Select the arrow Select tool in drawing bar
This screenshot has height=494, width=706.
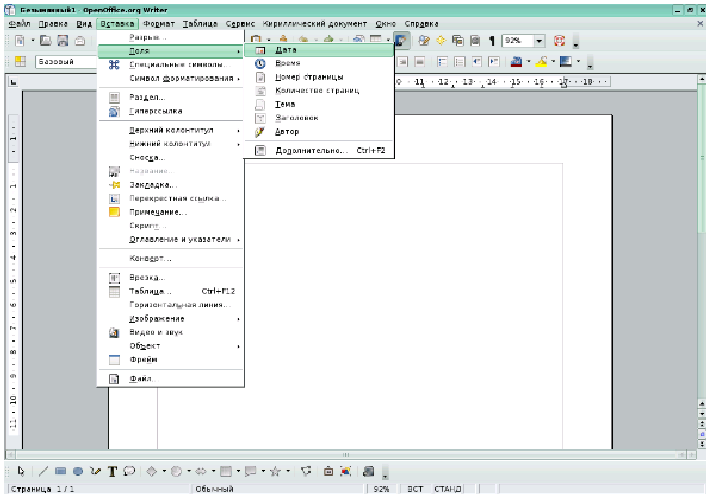point(21,471)
